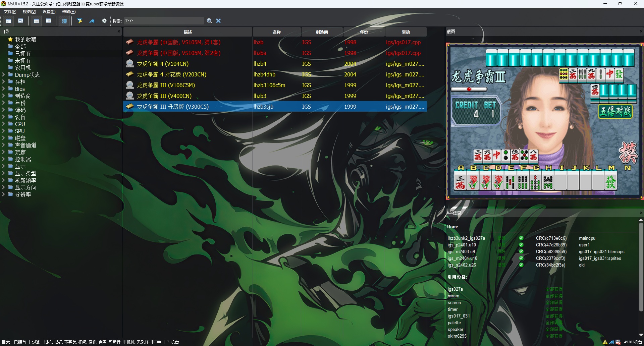Screen dimensions: 644x346
Task: Expand the 制造商 tree folder
Action: pos(3,96)
